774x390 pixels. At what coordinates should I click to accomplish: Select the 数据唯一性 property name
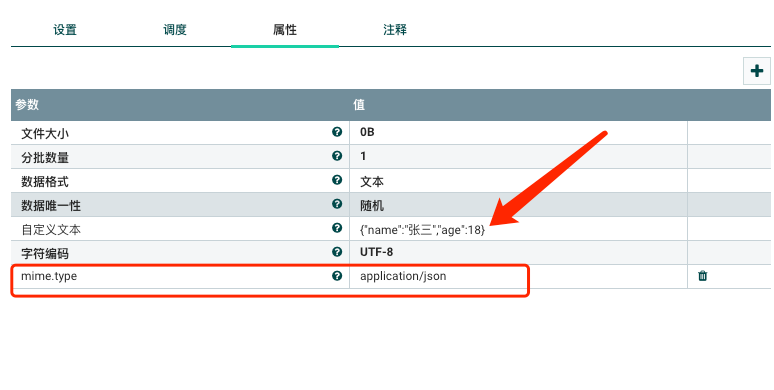tap(51, 205)
